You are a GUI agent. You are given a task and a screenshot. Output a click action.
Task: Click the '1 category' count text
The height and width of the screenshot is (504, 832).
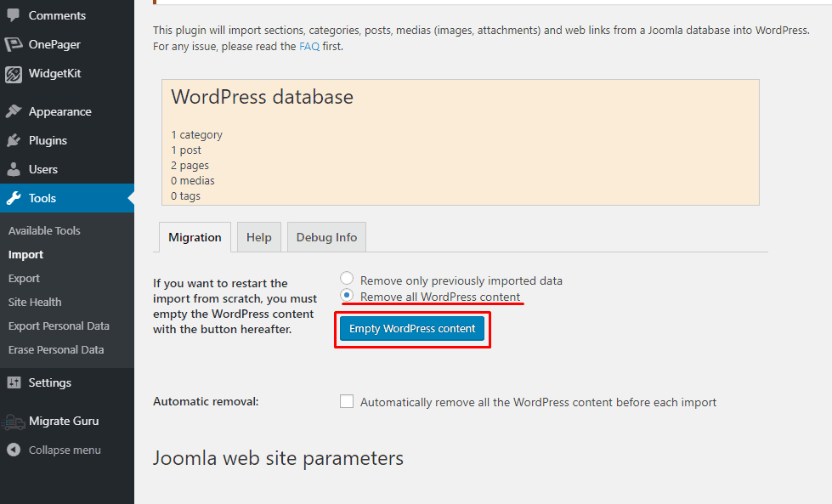click(196, 135)
